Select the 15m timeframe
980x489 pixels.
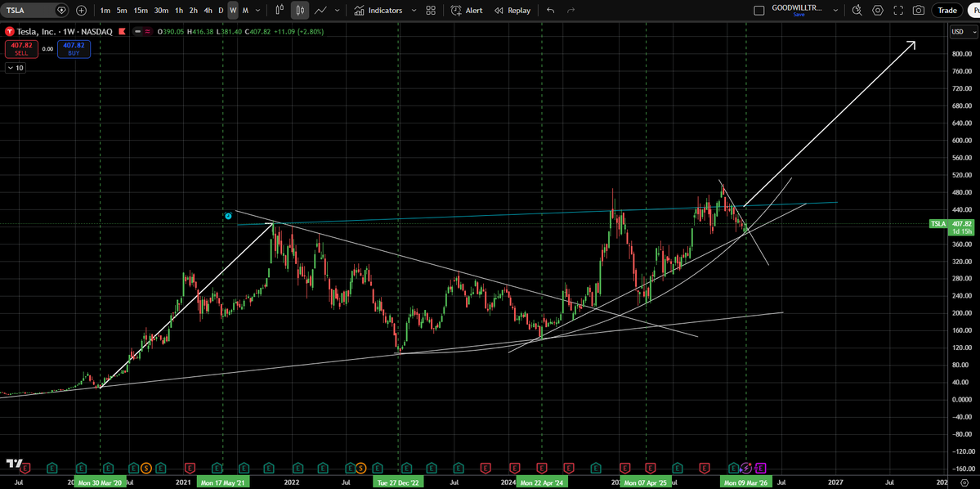pyautogui.click(x=141, y=10)
